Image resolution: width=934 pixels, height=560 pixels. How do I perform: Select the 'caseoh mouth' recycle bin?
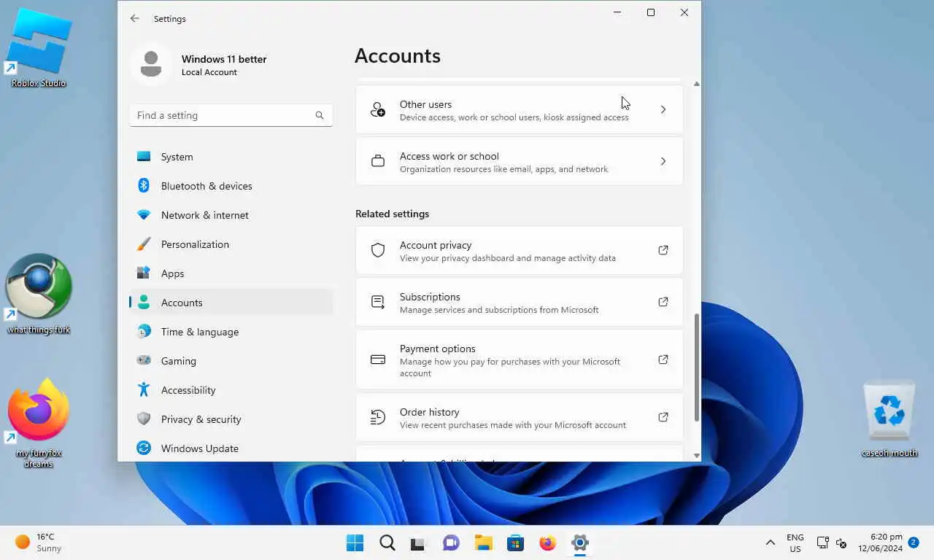coord(889,419)
